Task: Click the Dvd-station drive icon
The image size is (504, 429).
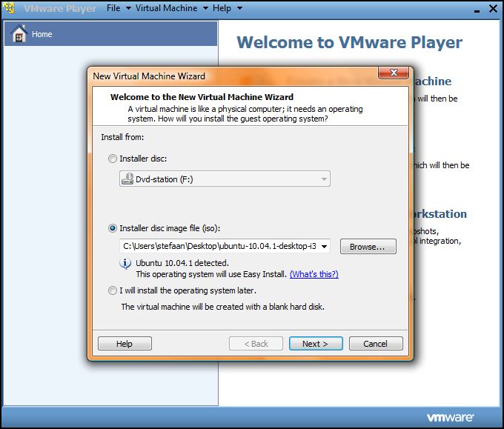Action: tap(127, 179)
